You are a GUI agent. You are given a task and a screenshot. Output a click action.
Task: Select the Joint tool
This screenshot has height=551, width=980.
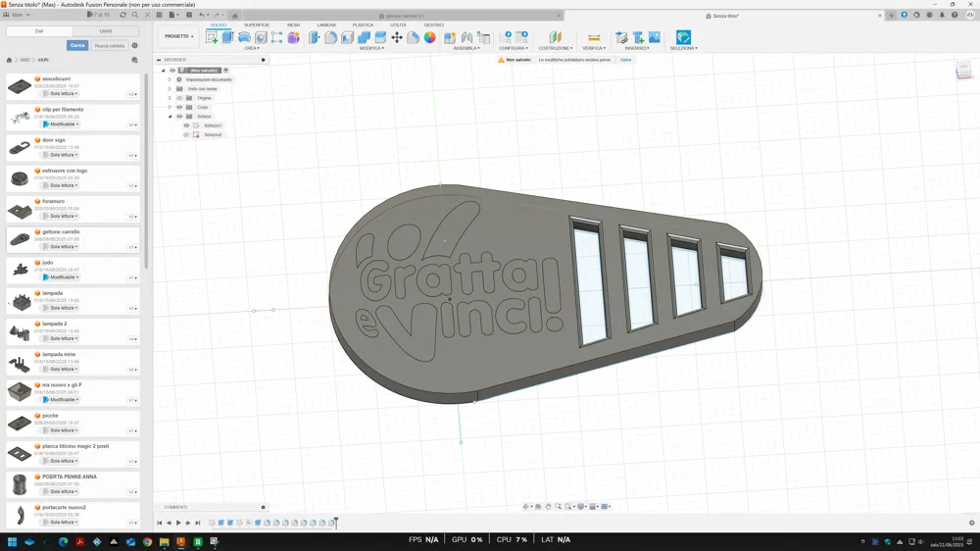tap(466, 37)
